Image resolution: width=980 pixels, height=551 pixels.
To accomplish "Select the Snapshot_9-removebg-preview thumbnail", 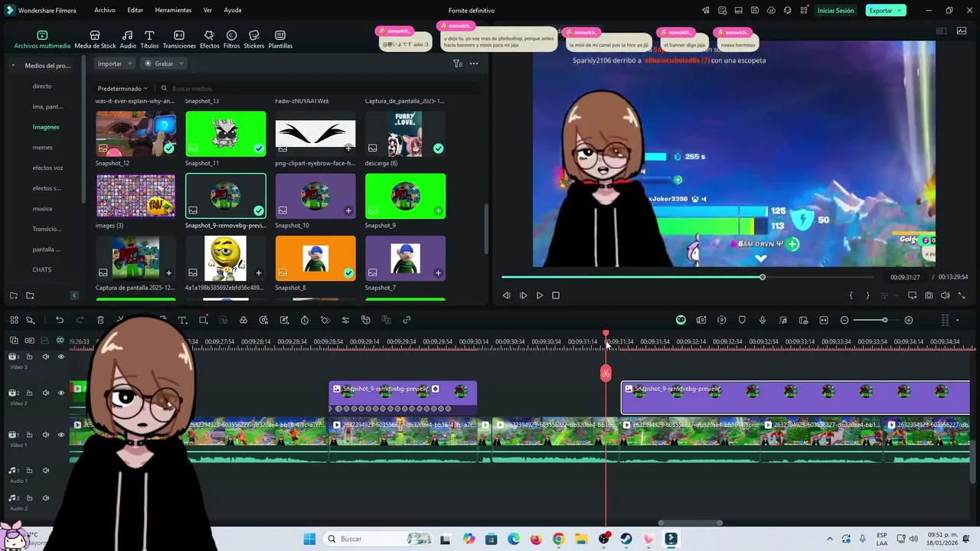I will [226, 196].
